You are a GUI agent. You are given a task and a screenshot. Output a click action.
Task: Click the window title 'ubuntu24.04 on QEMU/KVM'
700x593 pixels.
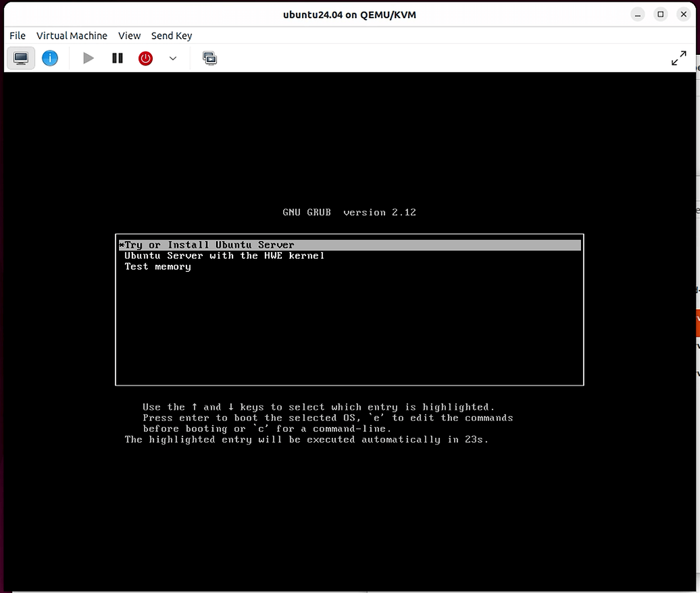click(x=349, y=15)
